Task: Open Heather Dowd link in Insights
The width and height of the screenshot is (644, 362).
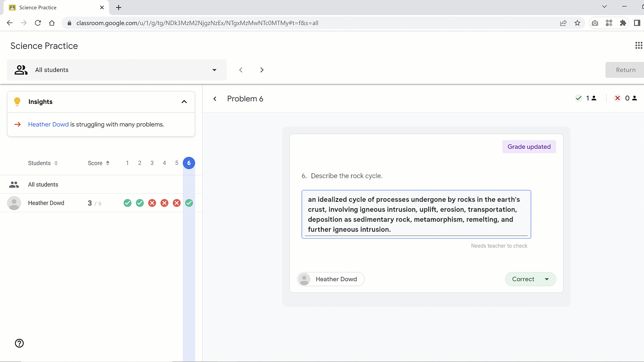Action: click(x=48, y=125)
